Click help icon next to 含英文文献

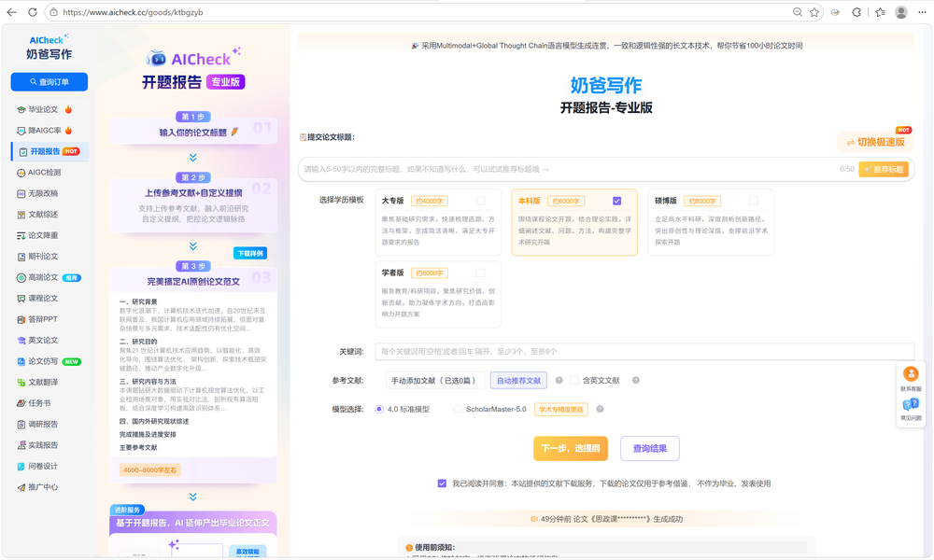coord(636,380)
